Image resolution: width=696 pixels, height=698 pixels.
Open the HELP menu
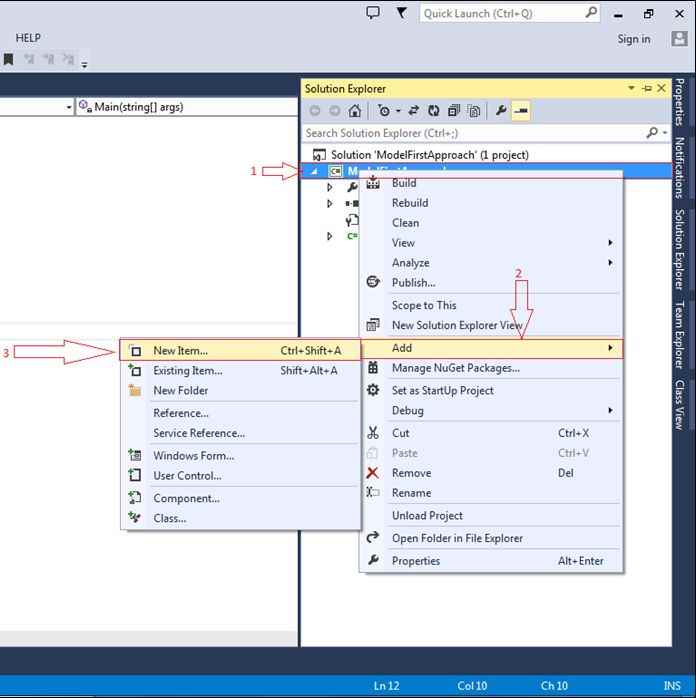(x=28, y=38)
